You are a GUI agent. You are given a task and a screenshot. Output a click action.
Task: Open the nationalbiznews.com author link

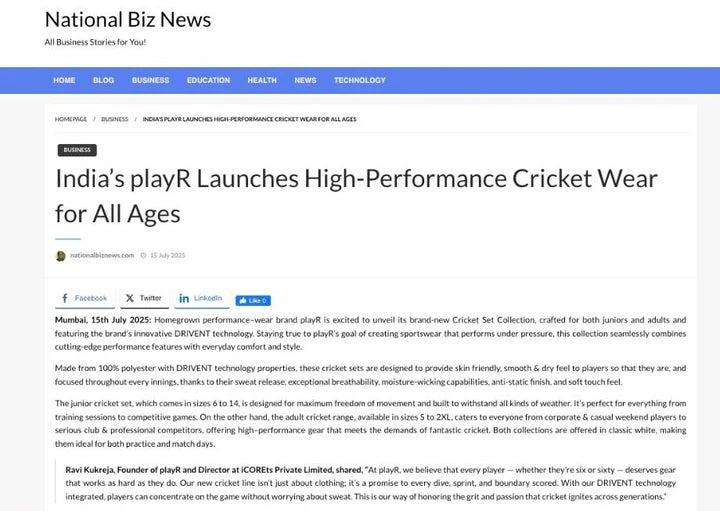(x=102, y=255)
